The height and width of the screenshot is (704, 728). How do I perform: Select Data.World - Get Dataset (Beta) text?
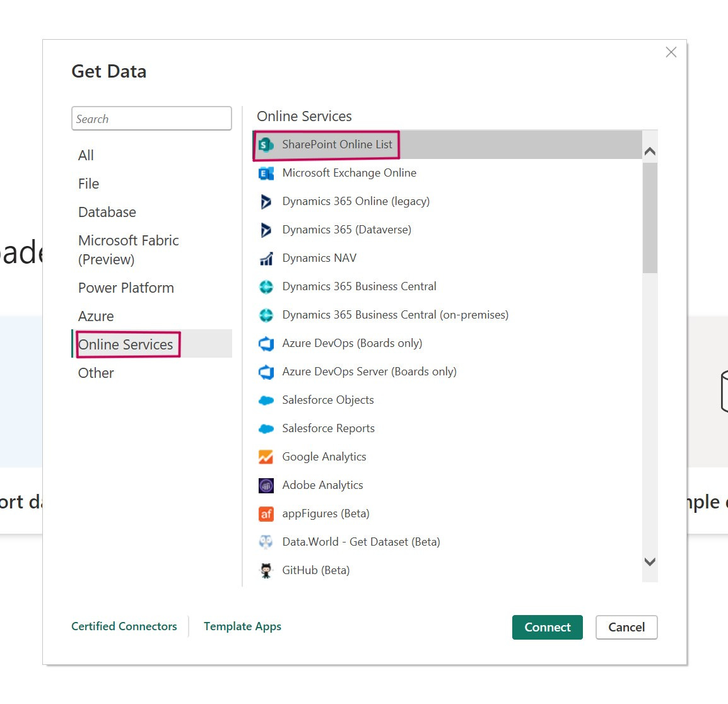point(361,542)
